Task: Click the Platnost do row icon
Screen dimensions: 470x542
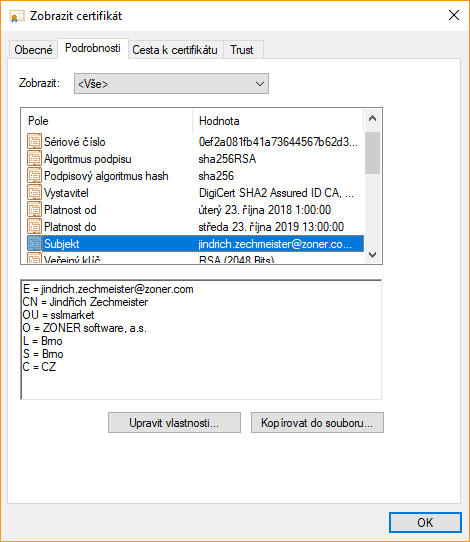Action: point(34,226)
